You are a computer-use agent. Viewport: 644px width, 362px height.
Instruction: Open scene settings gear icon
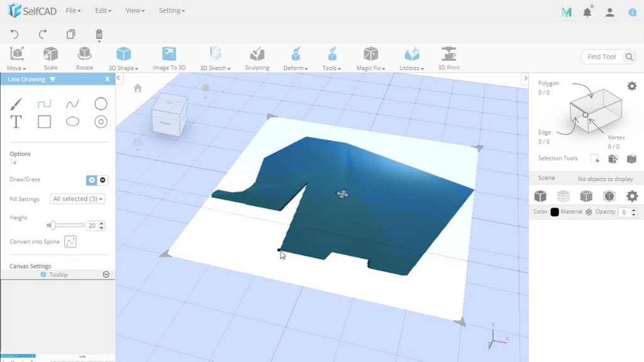[x=631, y=196]
